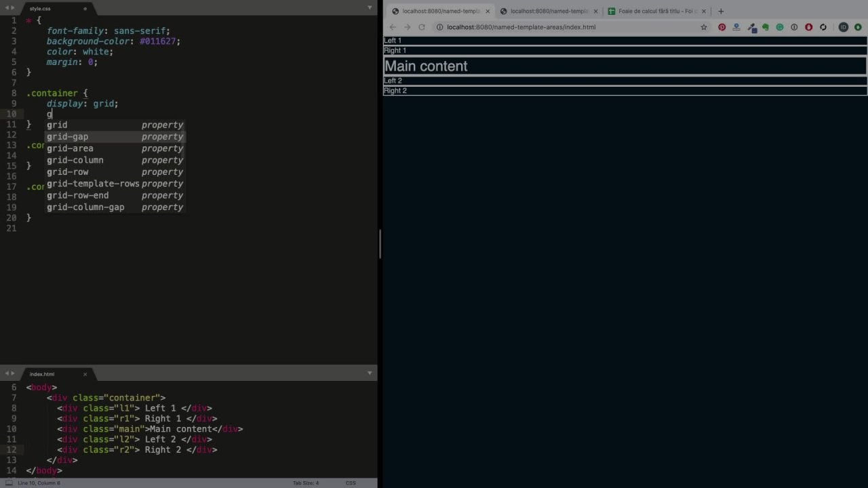Click the browser reload button
Screen dimensions: 868x488
click(421, 27)
